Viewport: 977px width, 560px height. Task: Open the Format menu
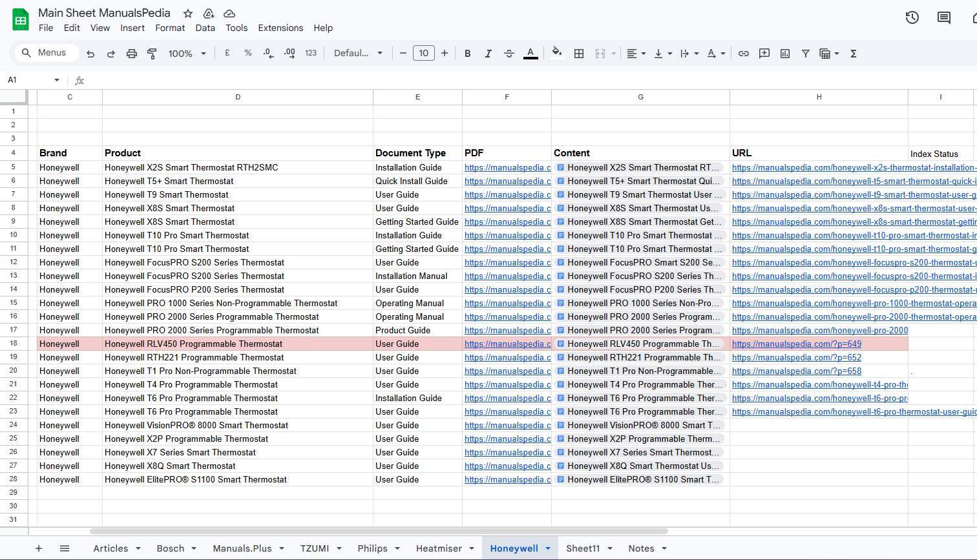170,28
